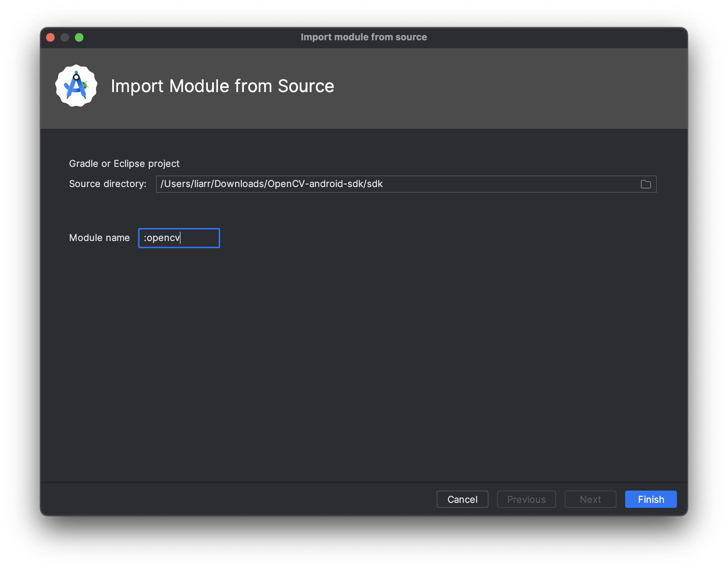Click the :opencv module name field

(179, 237)
